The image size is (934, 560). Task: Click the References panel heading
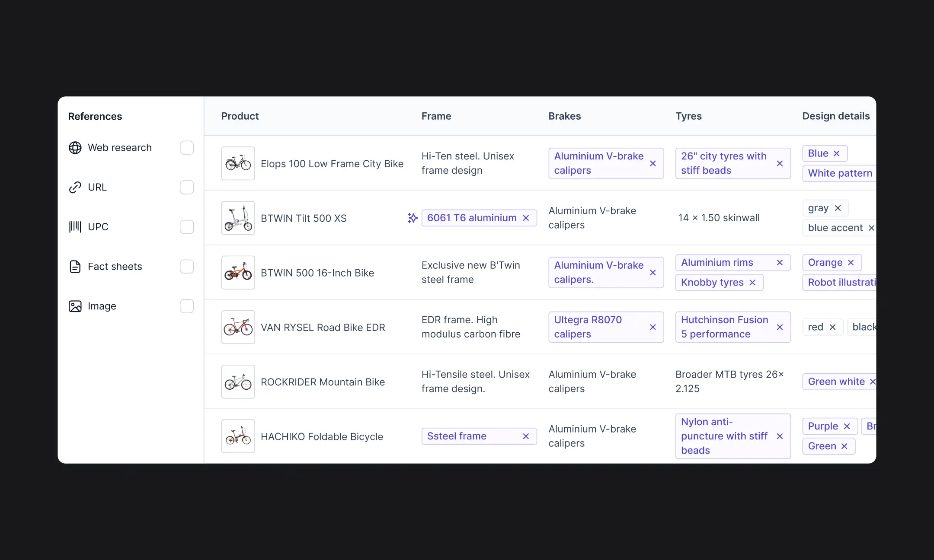[95, 116]
